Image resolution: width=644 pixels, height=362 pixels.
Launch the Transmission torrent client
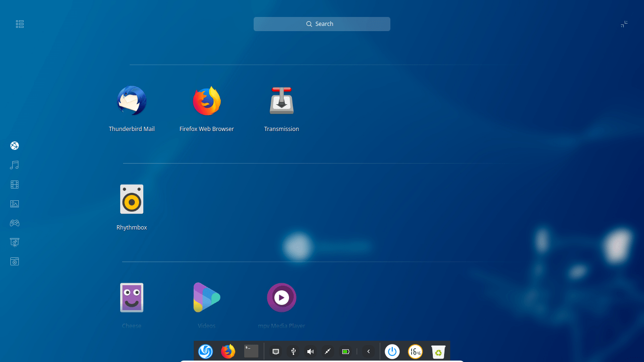(281, 100)
